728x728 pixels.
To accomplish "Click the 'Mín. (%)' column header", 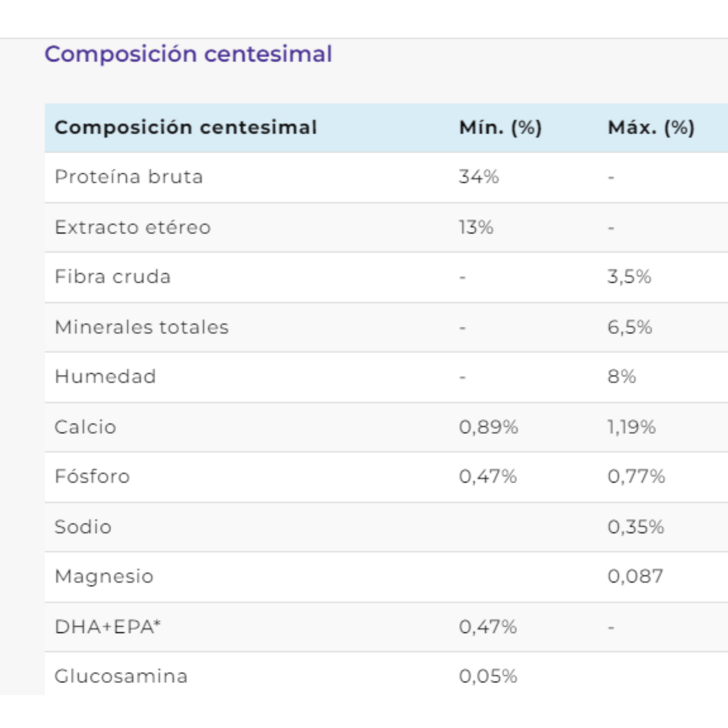I will pyautogui.click(x=500, y=127).
